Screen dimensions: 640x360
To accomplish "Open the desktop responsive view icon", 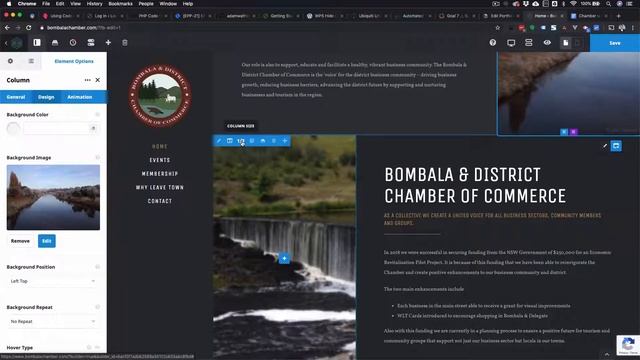I will click(x=511, y=42).
